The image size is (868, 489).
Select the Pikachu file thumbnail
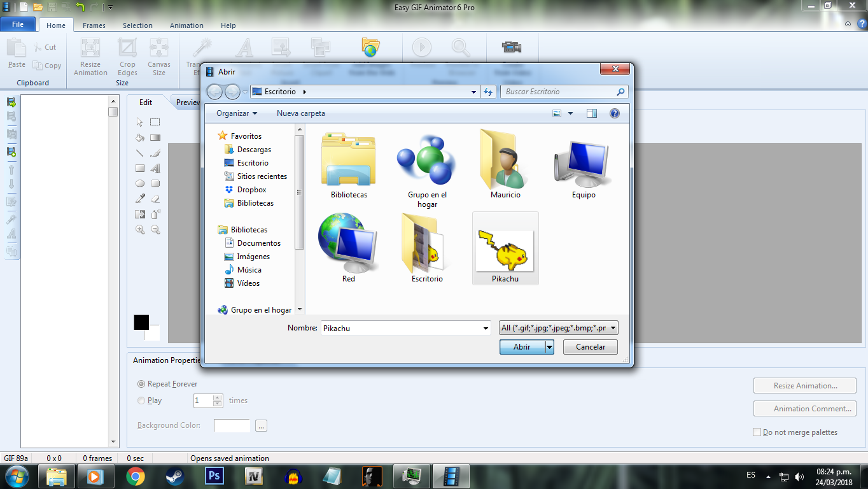click(x=505, y=248)
